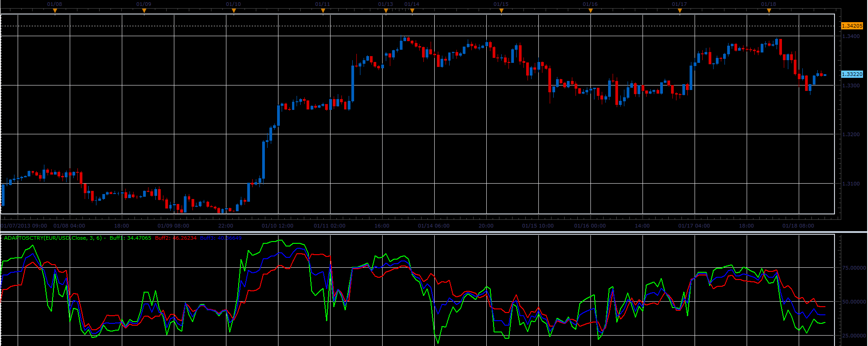
Task: Click the 01/15 date marker triangle
Action: tap(501, 11)
